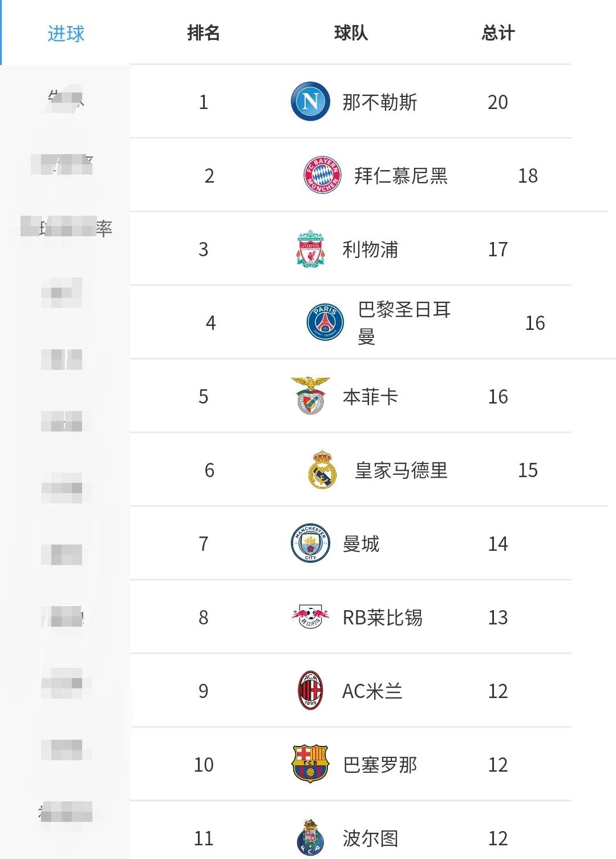Click the 总计 column header

498,33
